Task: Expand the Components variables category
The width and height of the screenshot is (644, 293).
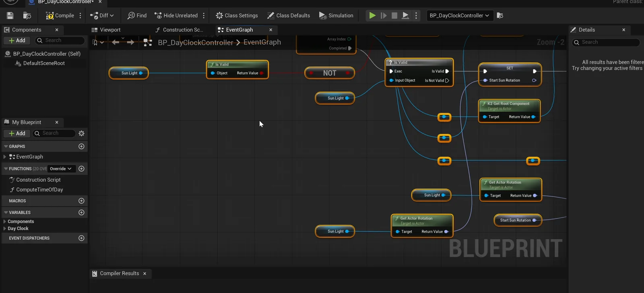Action: pos(4,221)
